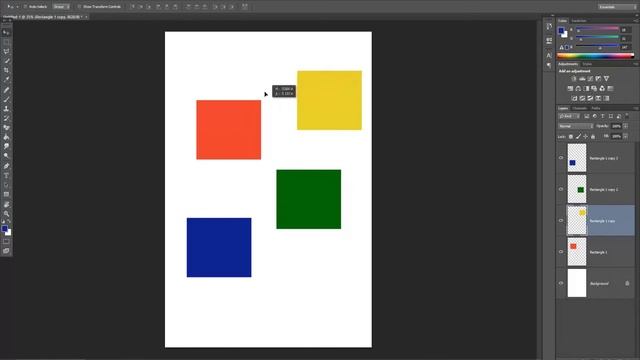640x360 pixels.
Task: Select the History Brush tool
Action: tap(6, 118)
